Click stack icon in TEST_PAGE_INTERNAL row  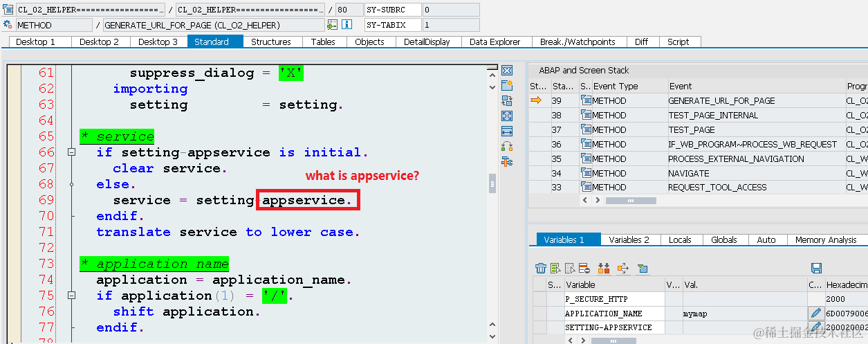point(587,115)
